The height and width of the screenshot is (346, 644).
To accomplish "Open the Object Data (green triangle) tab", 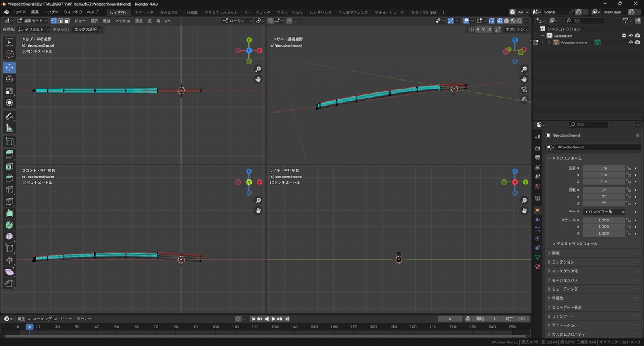I will coord(538,257).
